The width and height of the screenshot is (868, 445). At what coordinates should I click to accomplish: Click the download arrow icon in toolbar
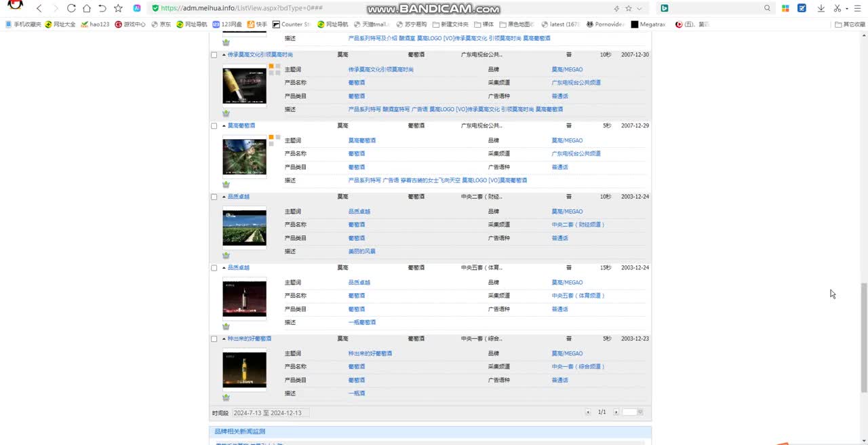pyautogui.click(x=821, y=8)
